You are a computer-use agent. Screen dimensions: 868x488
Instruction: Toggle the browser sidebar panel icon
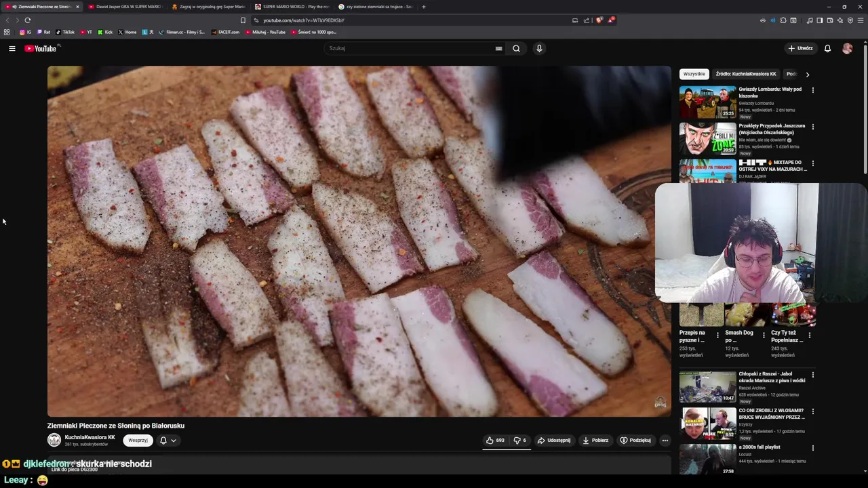(819, 20)
